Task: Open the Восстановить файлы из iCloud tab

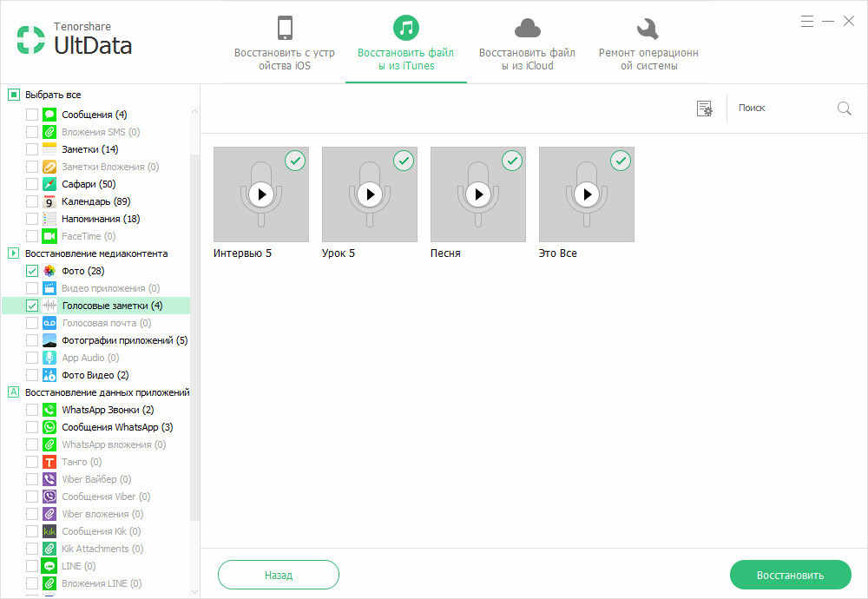Action: tap(527, 43)
